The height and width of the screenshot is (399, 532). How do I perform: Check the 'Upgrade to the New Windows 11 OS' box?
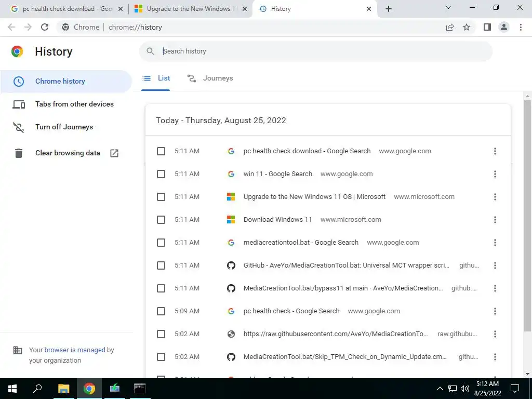click(161, 197)
